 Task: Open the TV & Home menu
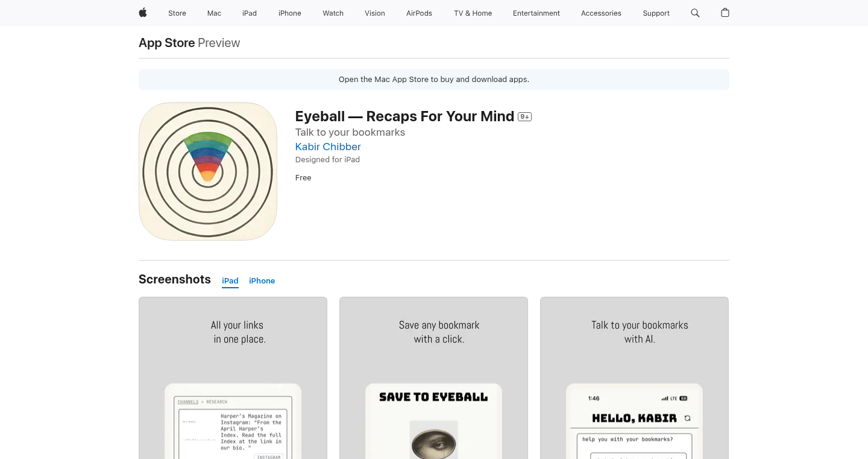point(473,13)
